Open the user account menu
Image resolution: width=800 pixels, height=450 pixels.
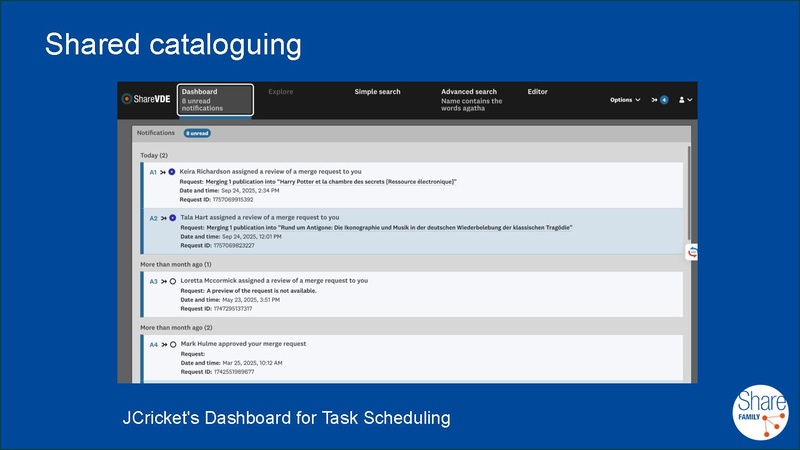(x=685, y=100)
